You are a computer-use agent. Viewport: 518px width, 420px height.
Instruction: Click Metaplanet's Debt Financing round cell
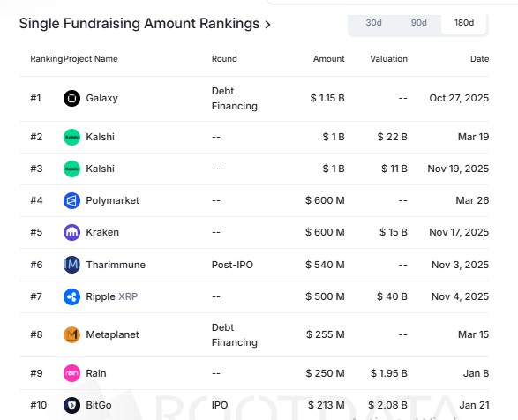pyautogui.click(x=234, y=334)
